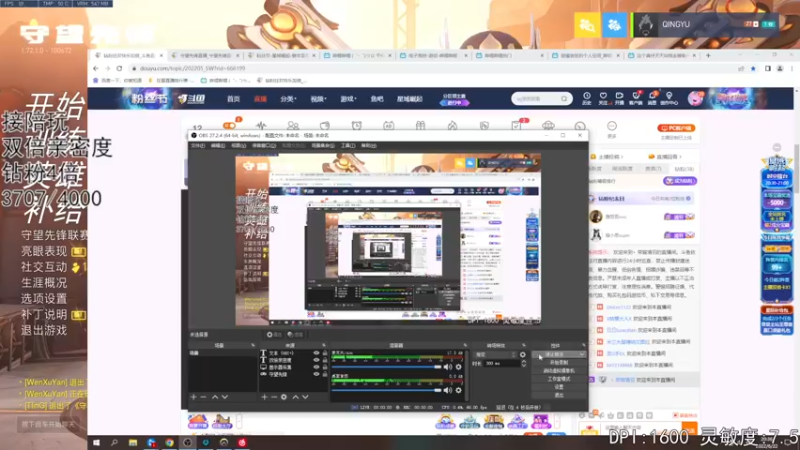Start virtual camera in OBS controls
This screenshot has width=800, height=450.
click(x=559, y=371)
